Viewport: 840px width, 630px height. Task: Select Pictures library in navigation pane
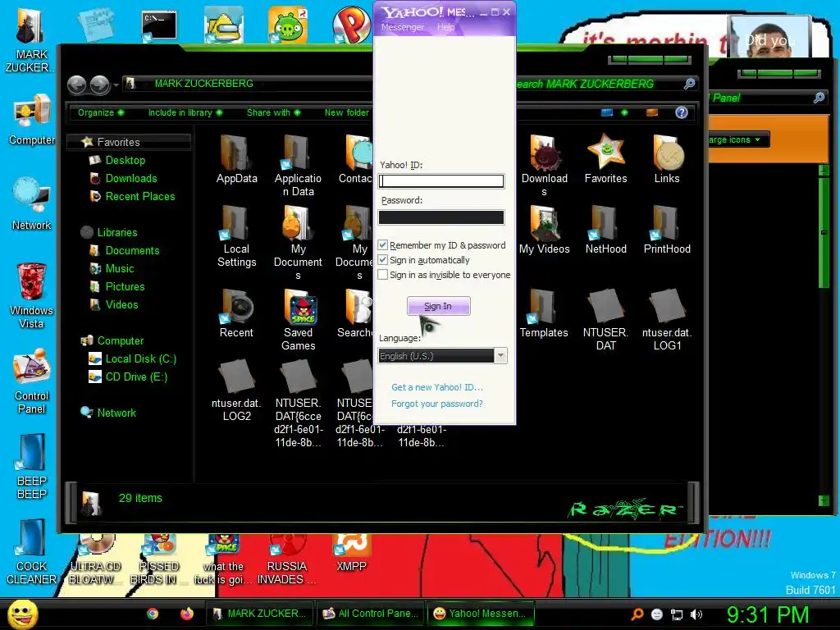[x=117, y=286]
